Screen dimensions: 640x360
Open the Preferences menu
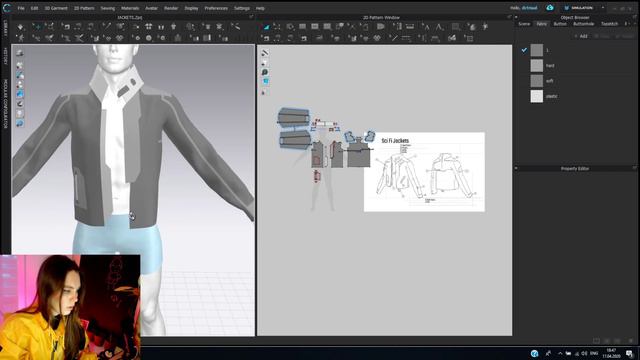[216, 8]
